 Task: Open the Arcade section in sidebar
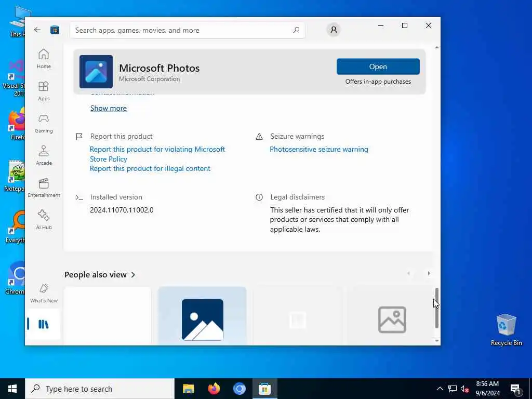click(x=44, y=155)
